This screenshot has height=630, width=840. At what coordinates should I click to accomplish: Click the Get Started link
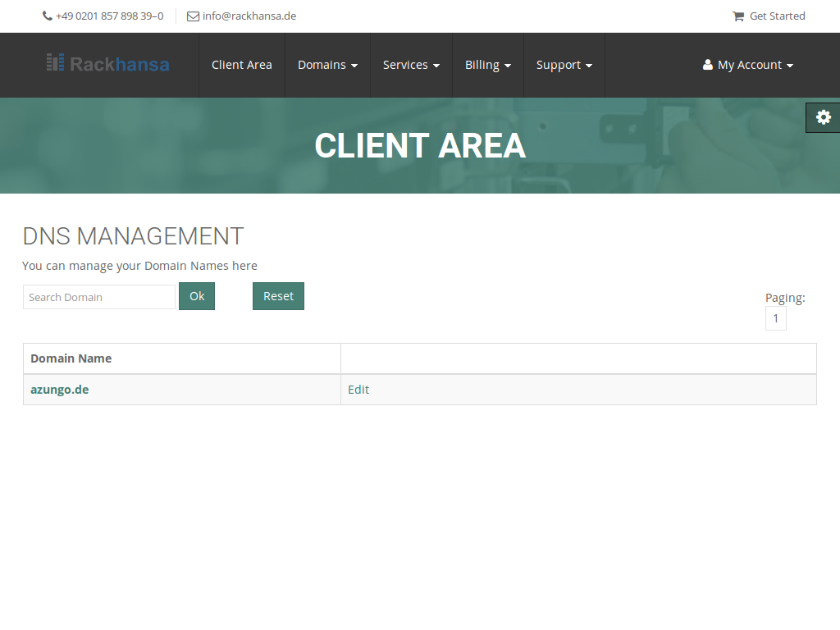point(777,16)
